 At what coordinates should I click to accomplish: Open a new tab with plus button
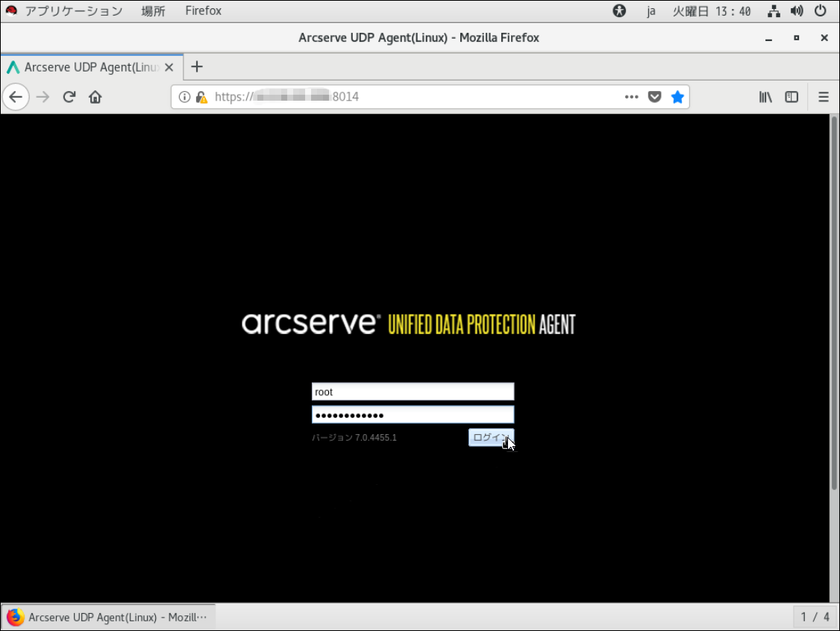[197, 66]
